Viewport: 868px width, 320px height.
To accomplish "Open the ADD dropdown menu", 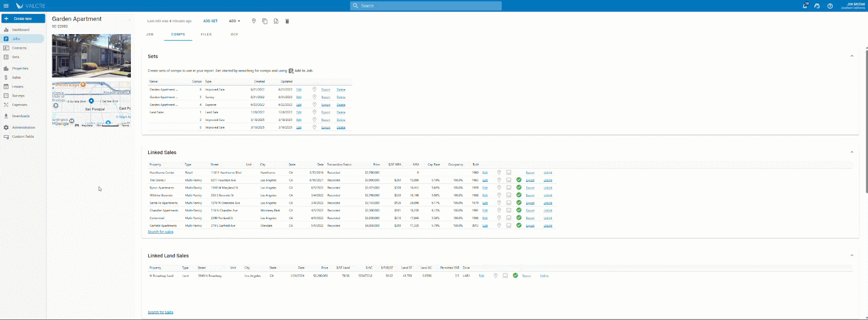I will (234, 21).
